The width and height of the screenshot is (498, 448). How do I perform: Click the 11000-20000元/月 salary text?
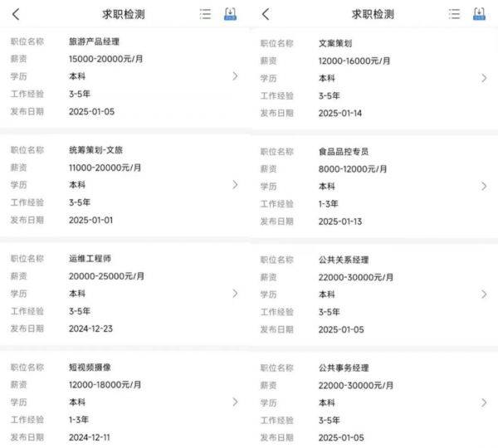pyautogui.click(x=105, y=168)
